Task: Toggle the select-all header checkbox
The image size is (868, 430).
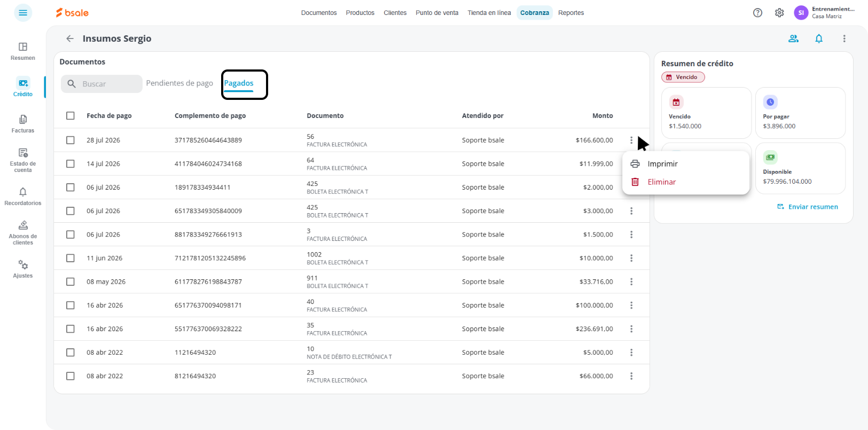Action: (x=71, y=115)
